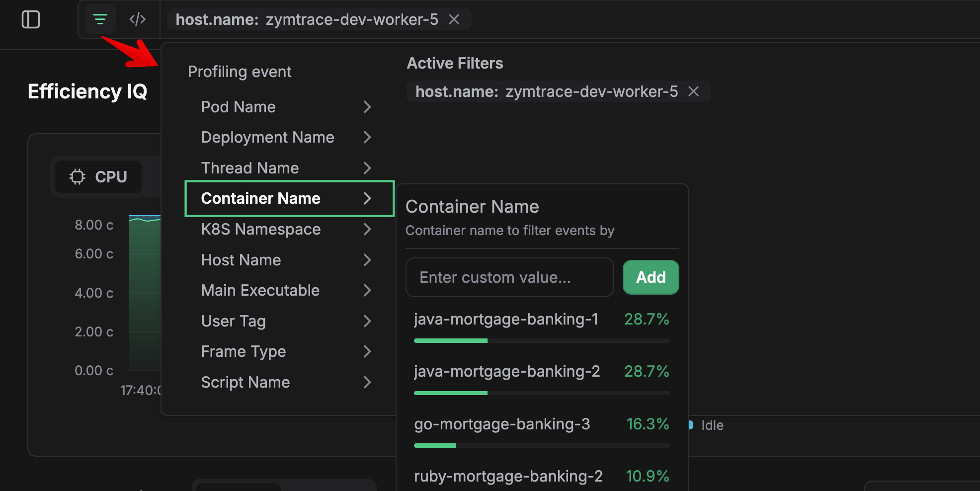Open Script Name filter option

click(x=245, y=382)
